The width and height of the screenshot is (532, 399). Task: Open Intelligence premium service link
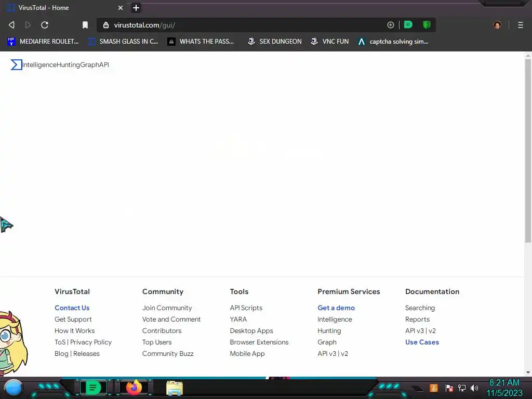[x=335, y=320]
